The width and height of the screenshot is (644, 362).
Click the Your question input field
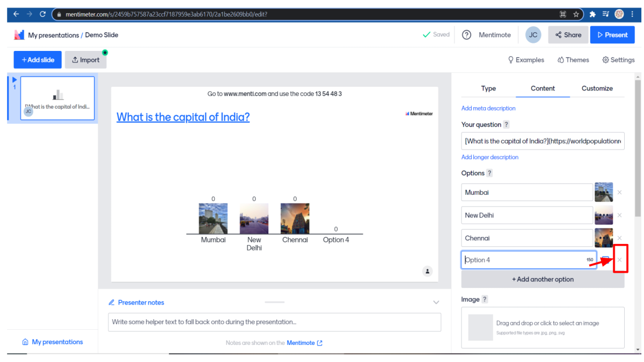pos(543,142)
